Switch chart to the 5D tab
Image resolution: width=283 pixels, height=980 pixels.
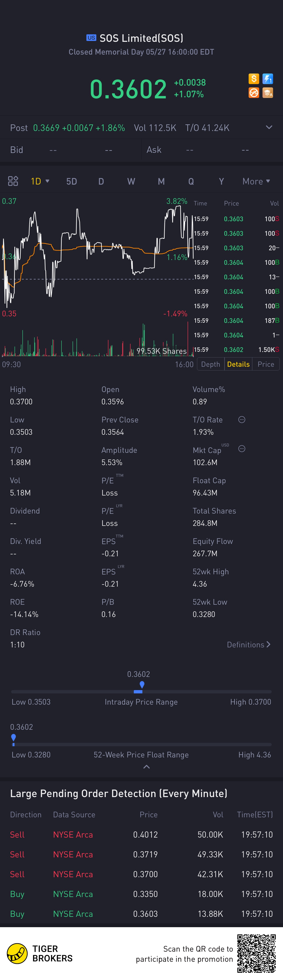(x=72, y=181)
